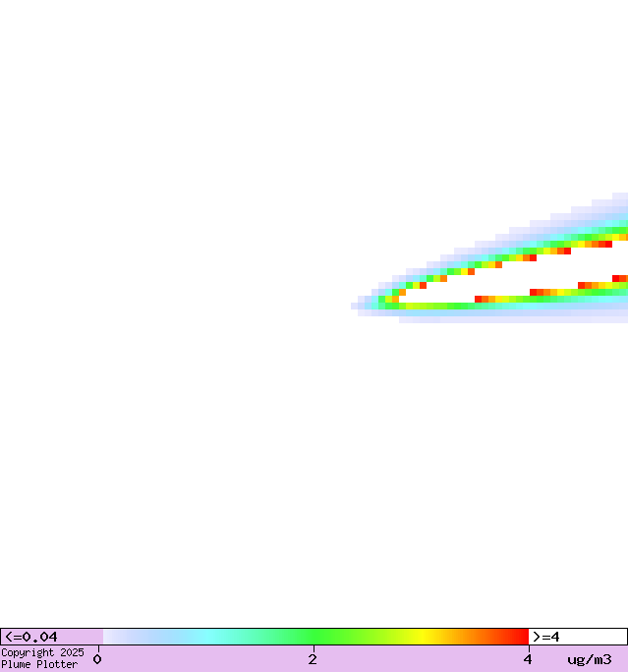
Task: Click the plume's leftmost tip
Action: (x=354, y=306)
